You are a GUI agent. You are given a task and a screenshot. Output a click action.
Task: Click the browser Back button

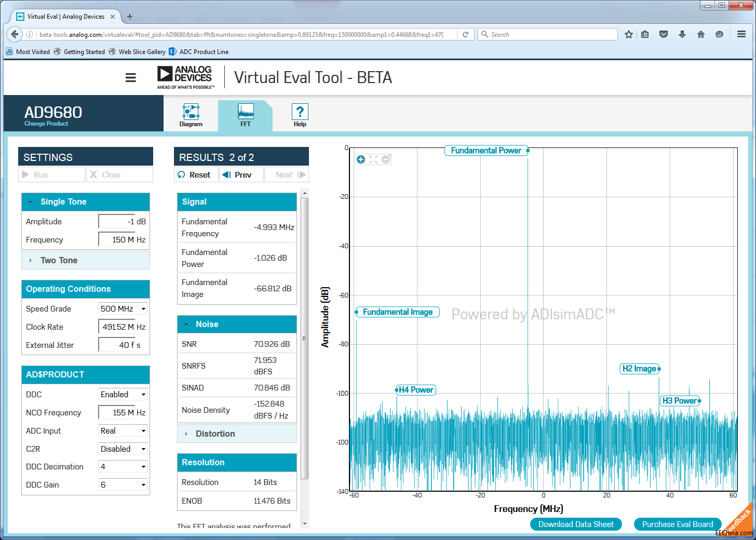pyautogui.click(x=15, y=34)
